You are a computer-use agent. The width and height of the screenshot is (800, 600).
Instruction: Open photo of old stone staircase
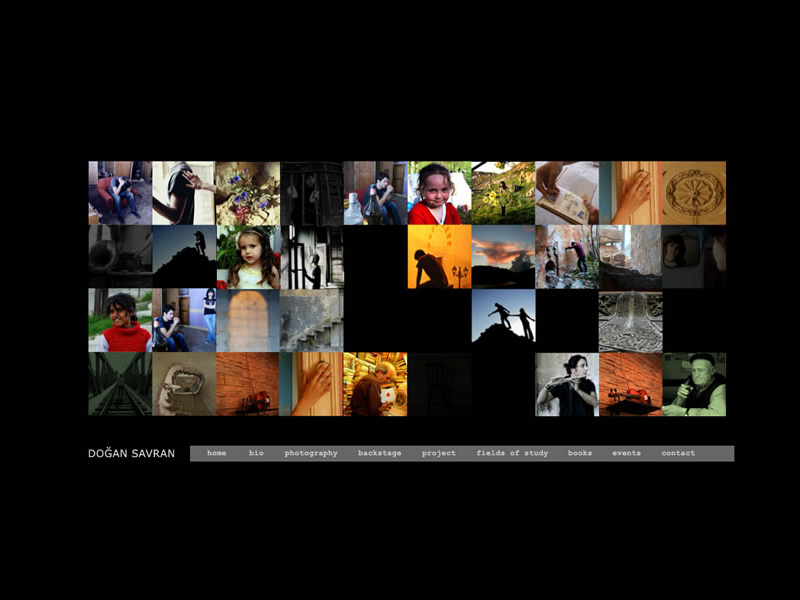[x=312, y=320]
